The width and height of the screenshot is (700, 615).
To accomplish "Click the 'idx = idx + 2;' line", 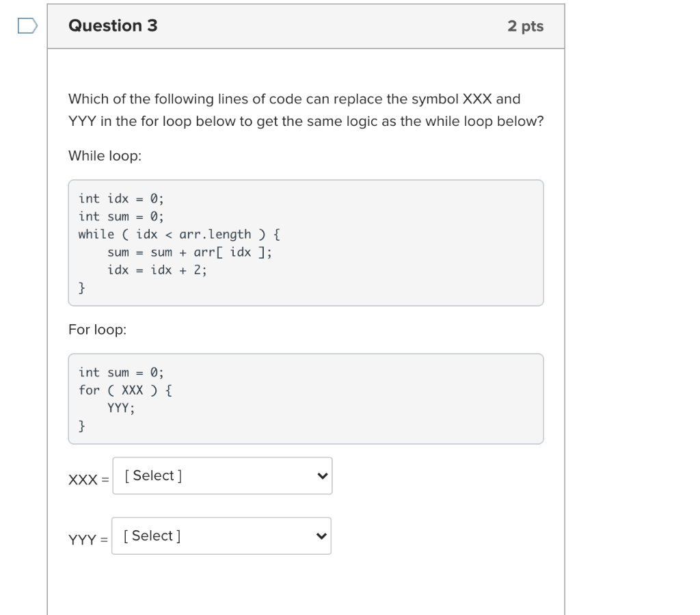I will 157,270.
